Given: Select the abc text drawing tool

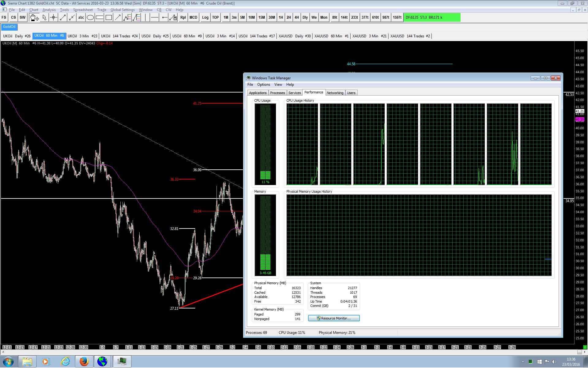Looking at the screenshot, I should tap(81, 17).
